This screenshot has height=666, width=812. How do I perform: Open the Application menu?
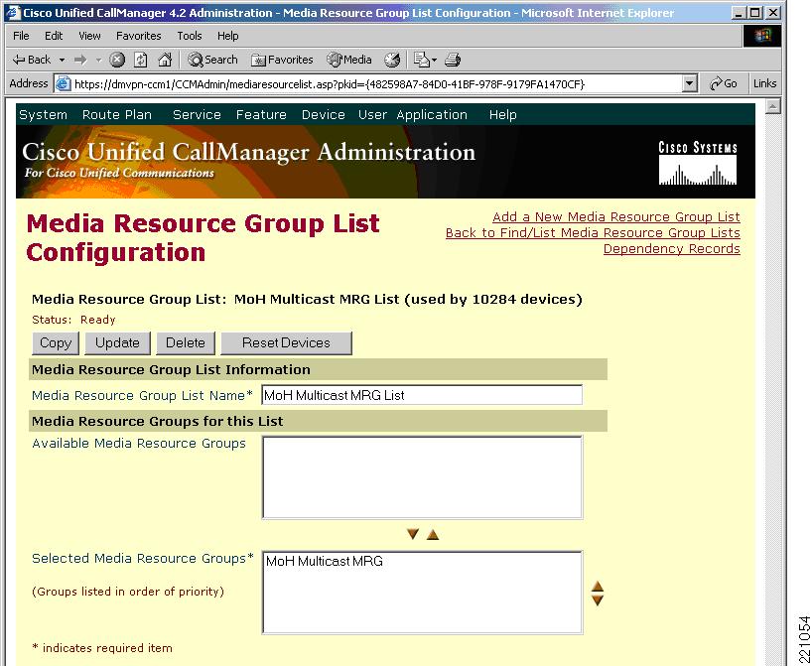pos(432,115)
